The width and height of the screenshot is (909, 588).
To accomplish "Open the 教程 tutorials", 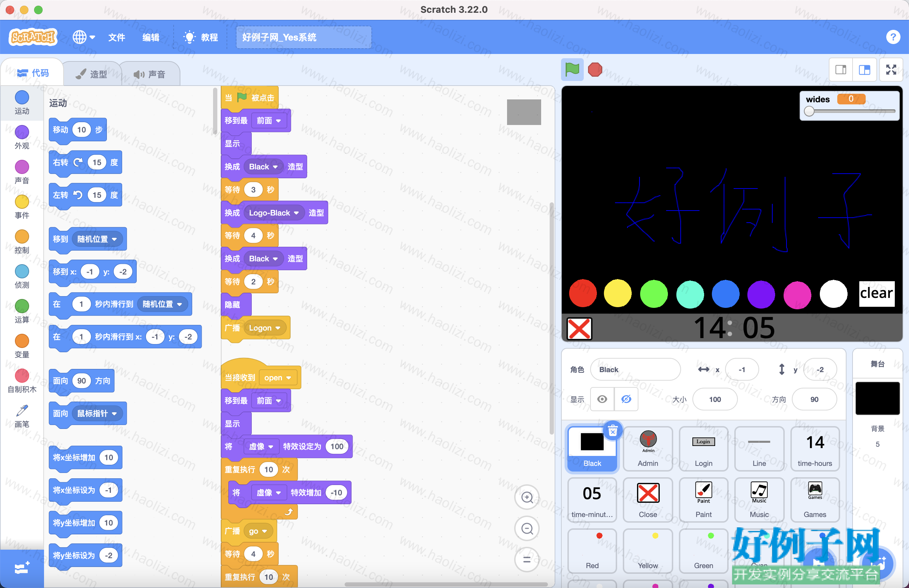I will (201, 37).
